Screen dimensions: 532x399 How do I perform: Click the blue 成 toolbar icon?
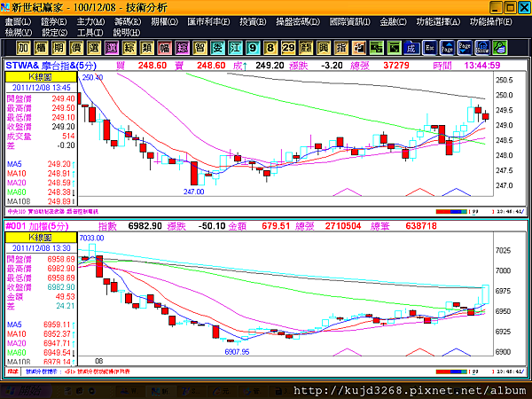411,48
